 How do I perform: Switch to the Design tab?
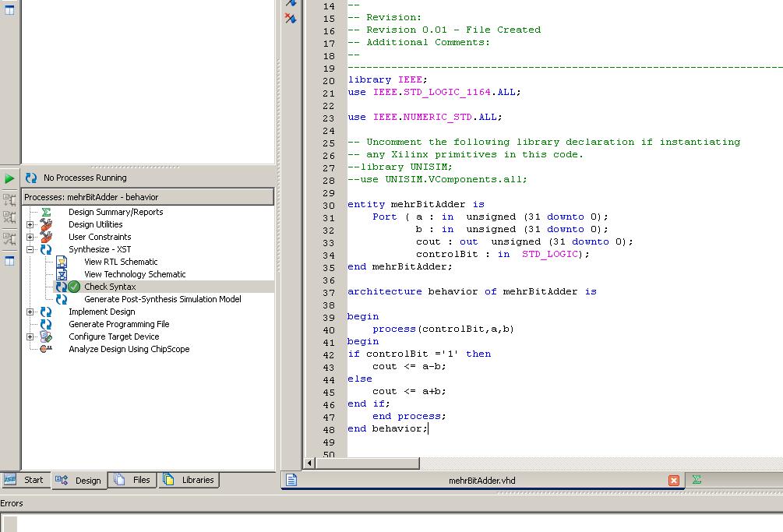79,481
